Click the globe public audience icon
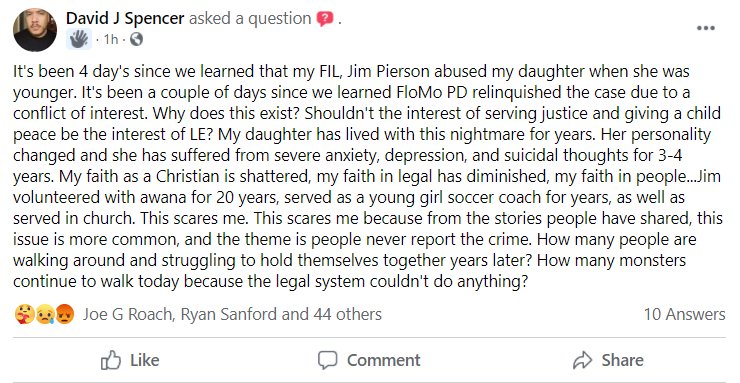Screen dimensions: 740x383 pyautogui.click(x=136, y=40)
